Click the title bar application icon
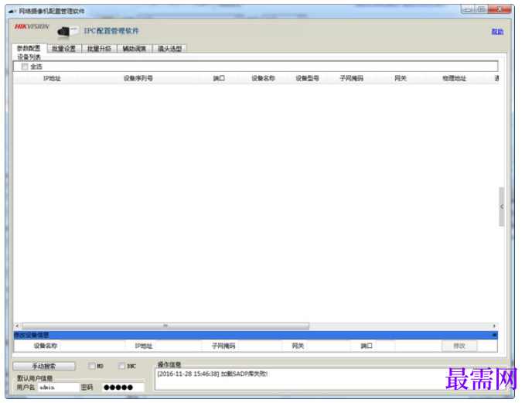The height and width of the screenshot is (403, 532). click(12, 11)
